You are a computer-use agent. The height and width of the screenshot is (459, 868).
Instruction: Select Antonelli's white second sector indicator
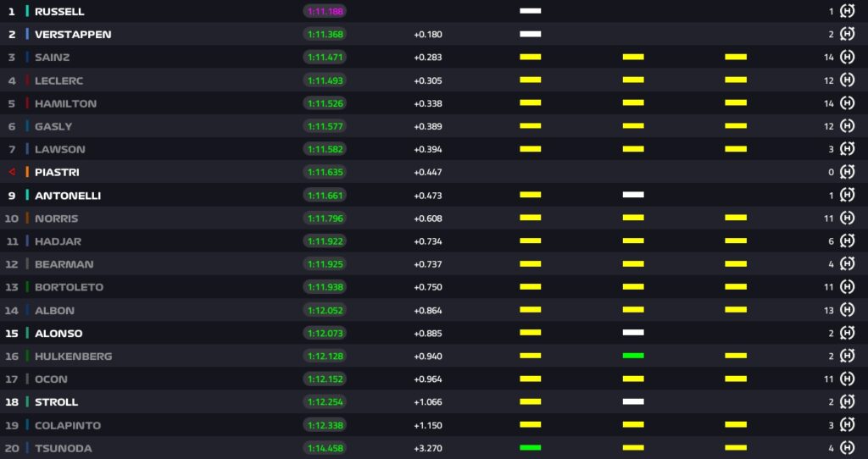coord(633,195)
